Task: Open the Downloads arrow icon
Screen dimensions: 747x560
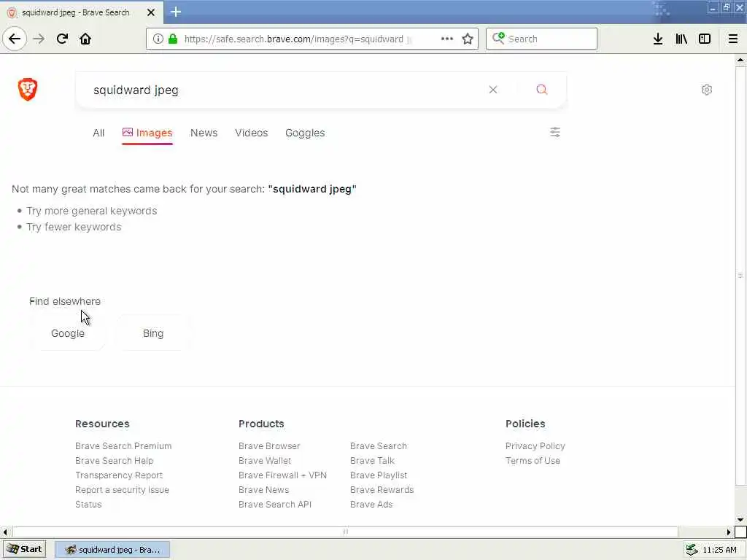Action: pyautogui.click(x=658, y=39)
